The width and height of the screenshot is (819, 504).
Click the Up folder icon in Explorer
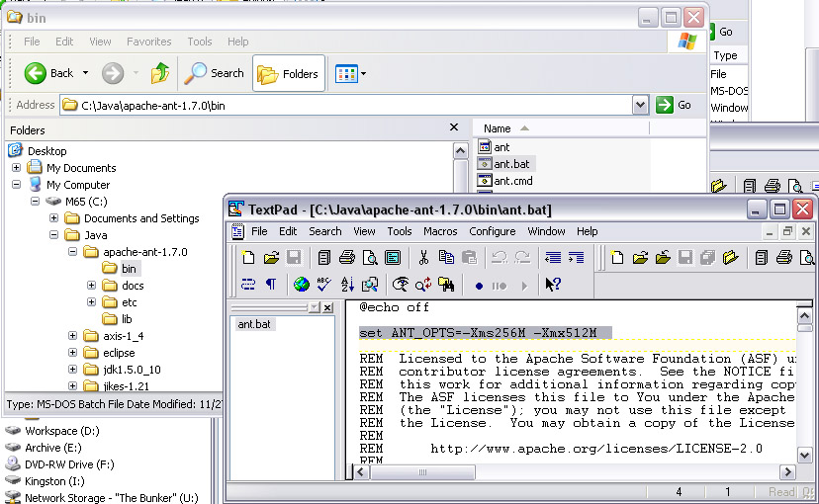[159, 73]
